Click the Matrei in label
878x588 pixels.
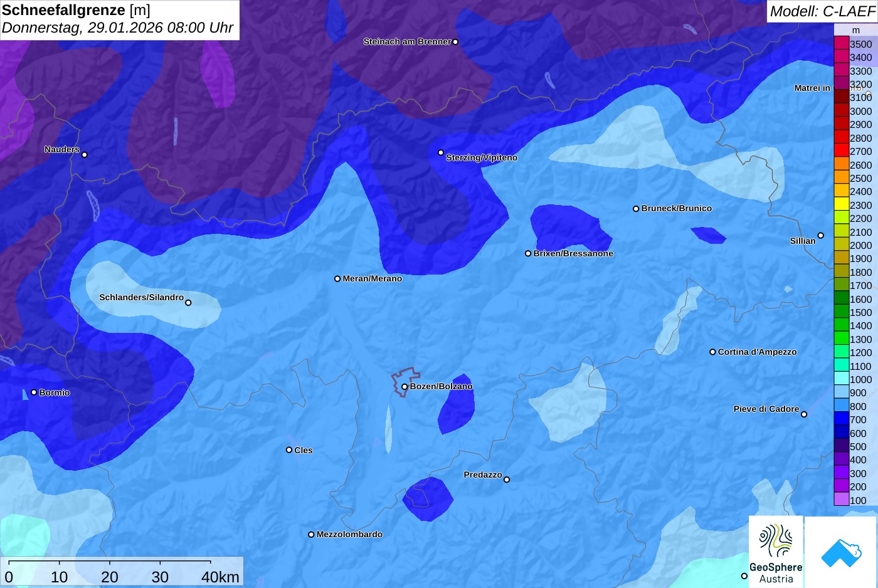point(812,88)
